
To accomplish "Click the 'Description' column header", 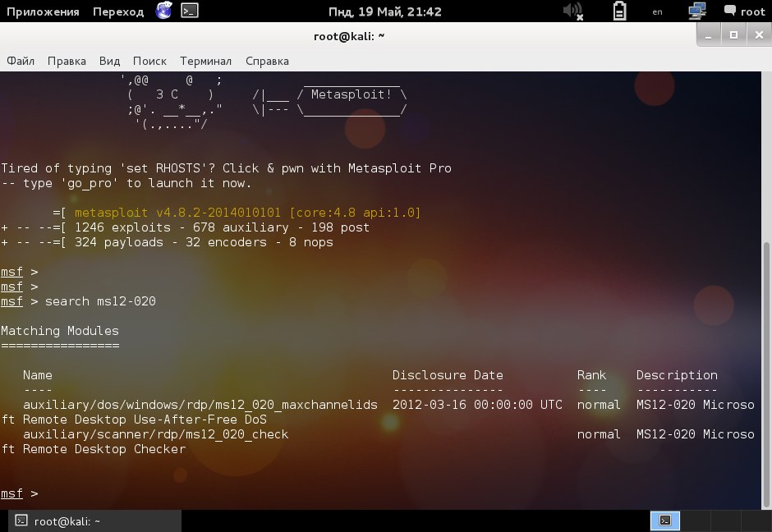I will click(x=677, y=375).
